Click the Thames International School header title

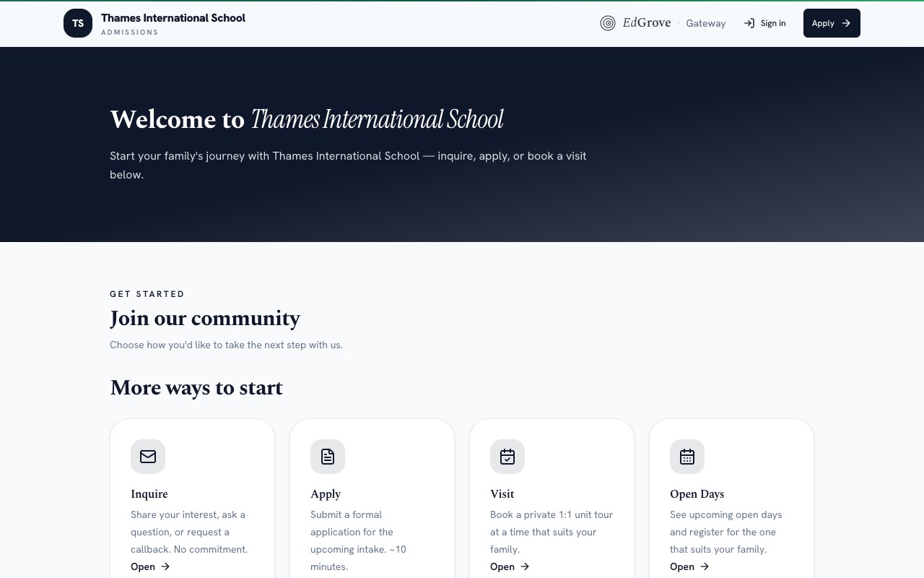pos(173,17)
